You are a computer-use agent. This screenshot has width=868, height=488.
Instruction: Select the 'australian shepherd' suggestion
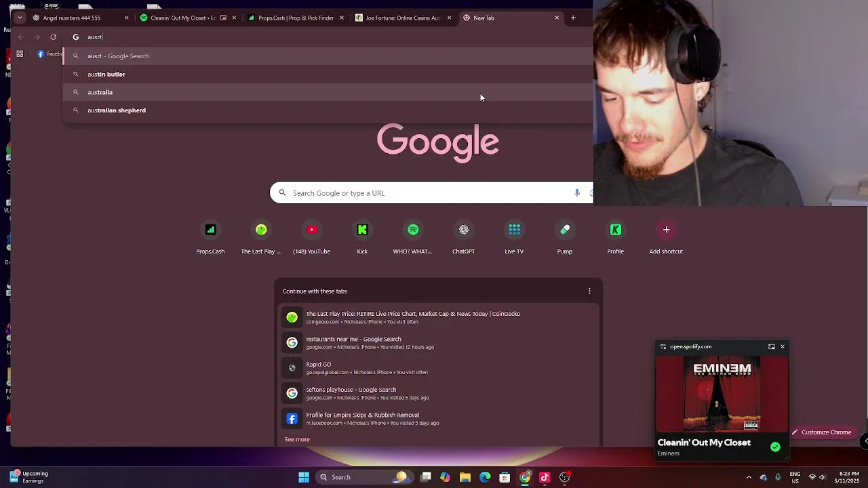click(328, 110)
